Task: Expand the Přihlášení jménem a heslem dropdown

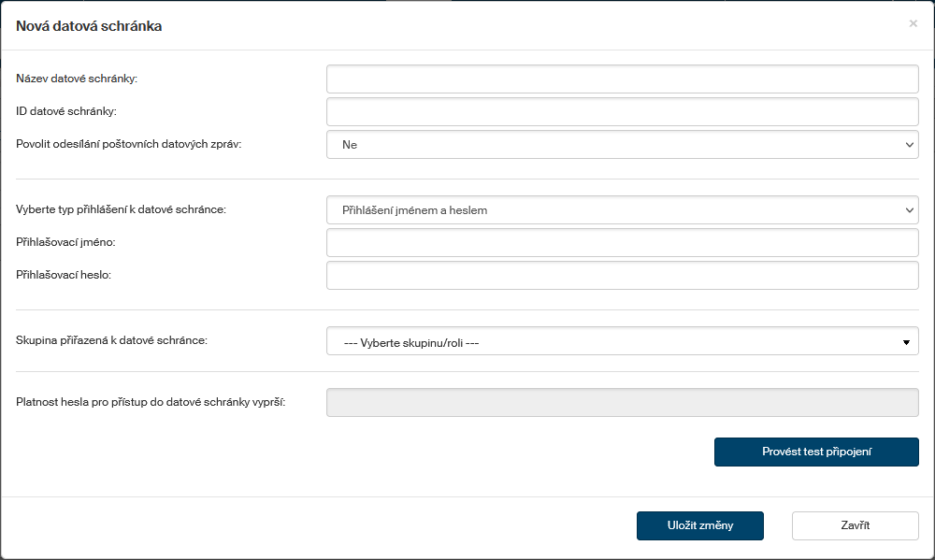Action: coord(622,210)
